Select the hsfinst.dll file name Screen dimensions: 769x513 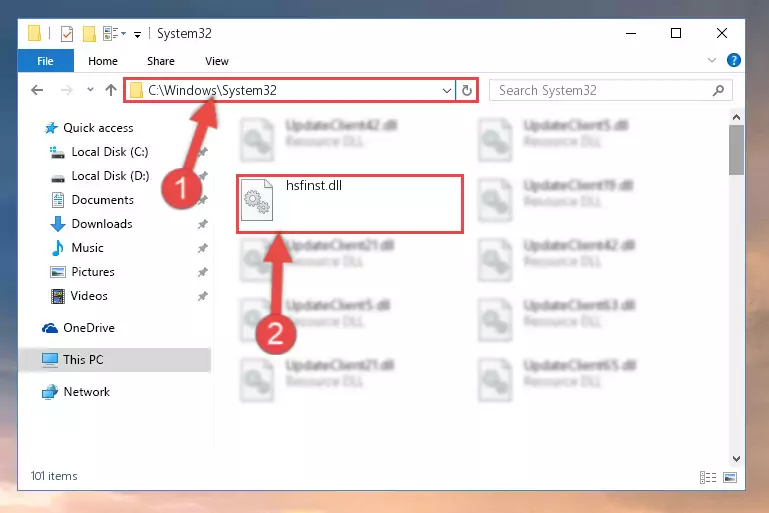(x=314, y=186)
